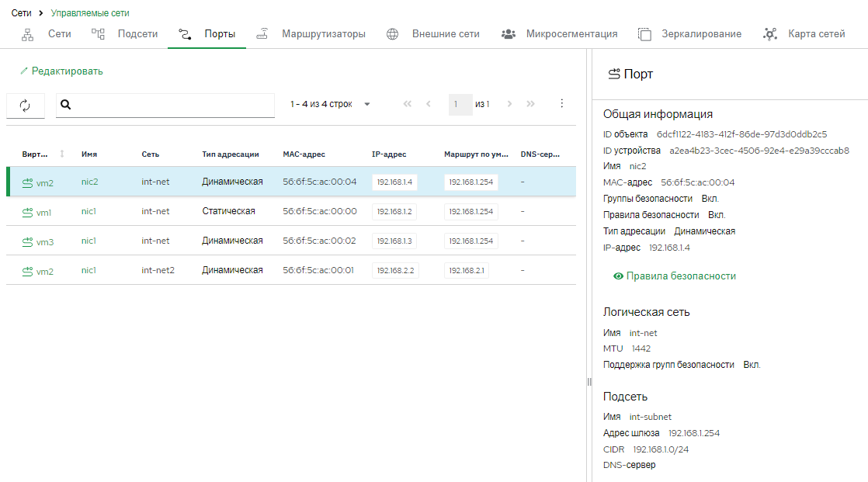Open nic1 link in vm1 row

(89, 211)
